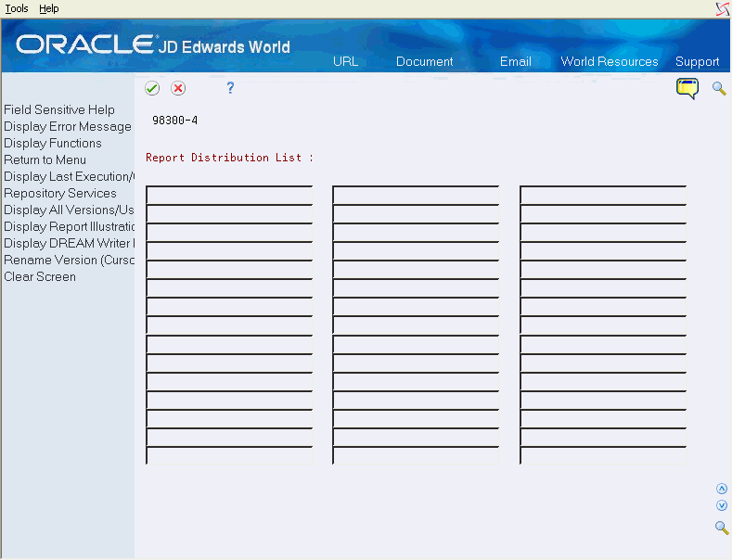Open World Resources in header

(x=610, y=61)
